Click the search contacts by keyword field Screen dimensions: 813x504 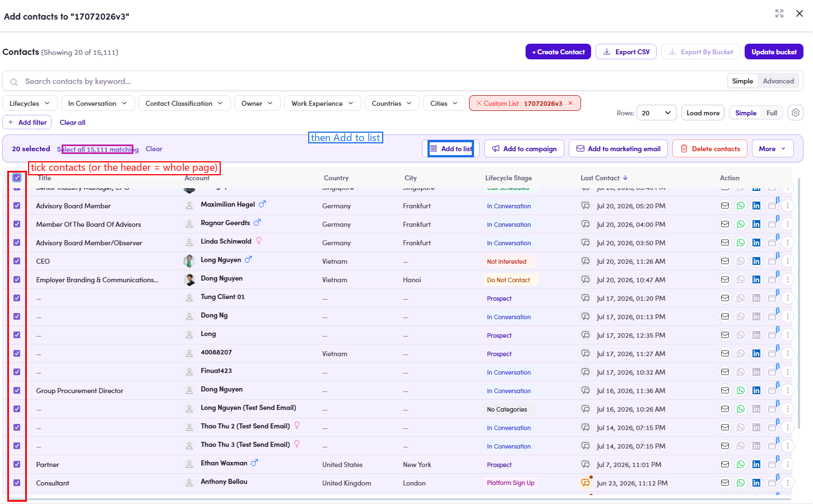364,81
